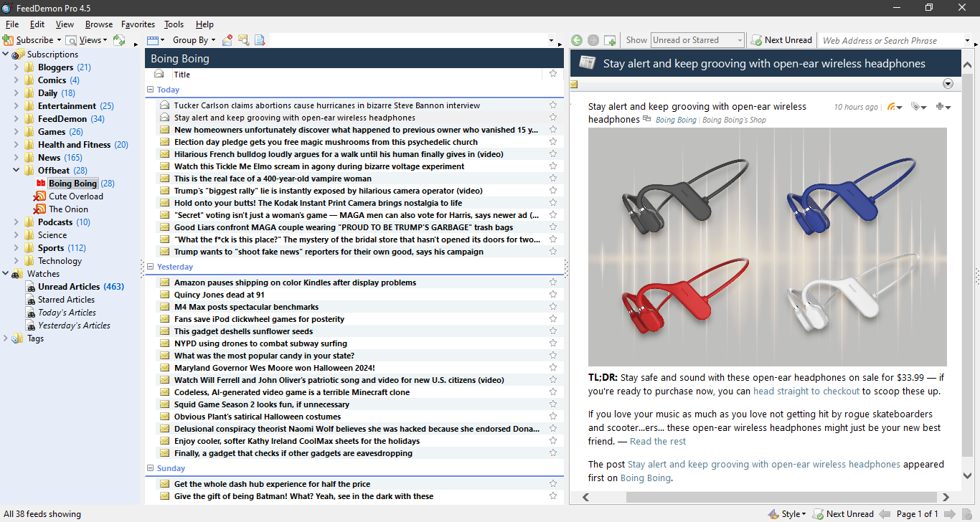Image resolution: width=980 pixels, height=522 pixels.
Task: Click the previous page arrow in status bar
Action: tap(885, 514)
